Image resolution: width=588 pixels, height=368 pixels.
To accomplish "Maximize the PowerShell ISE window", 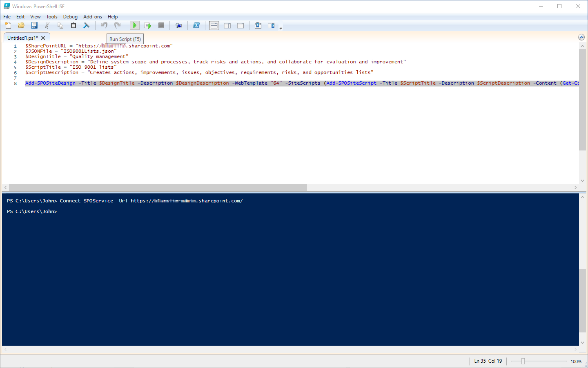I will coord(559,6).
